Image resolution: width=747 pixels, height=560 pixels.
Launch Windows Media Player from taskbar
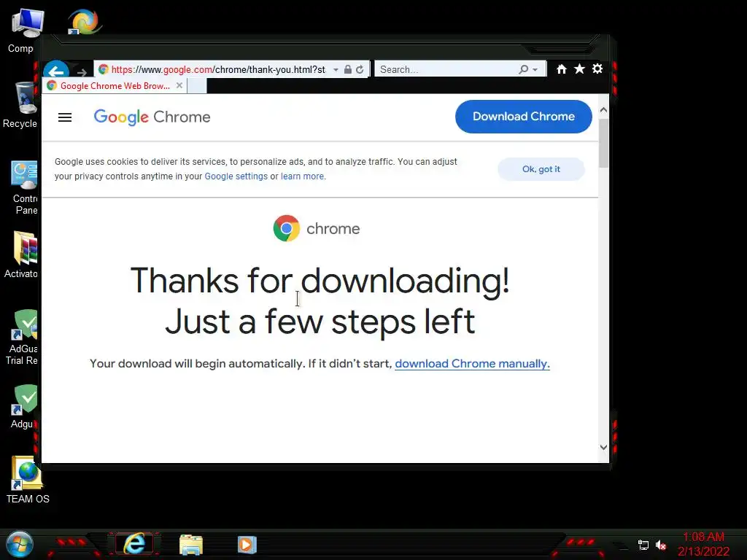pyautogui.click(x=247, y=545)
